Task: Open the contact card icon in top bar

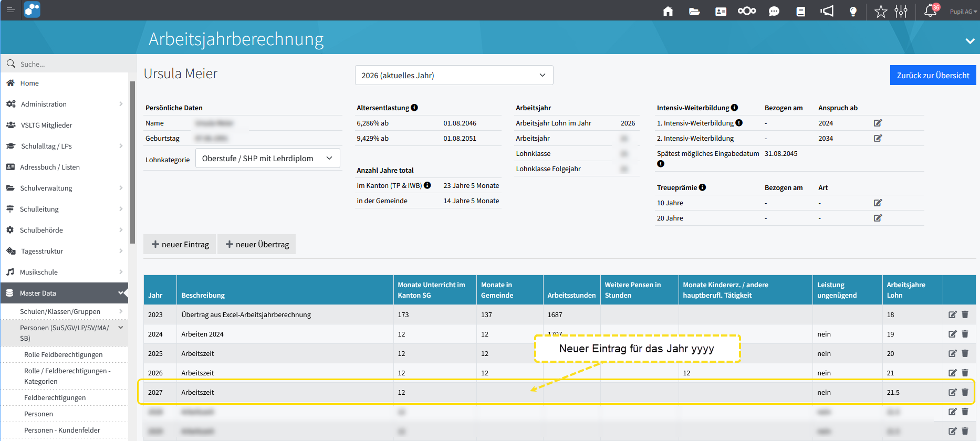Action: tap(721, 11)
